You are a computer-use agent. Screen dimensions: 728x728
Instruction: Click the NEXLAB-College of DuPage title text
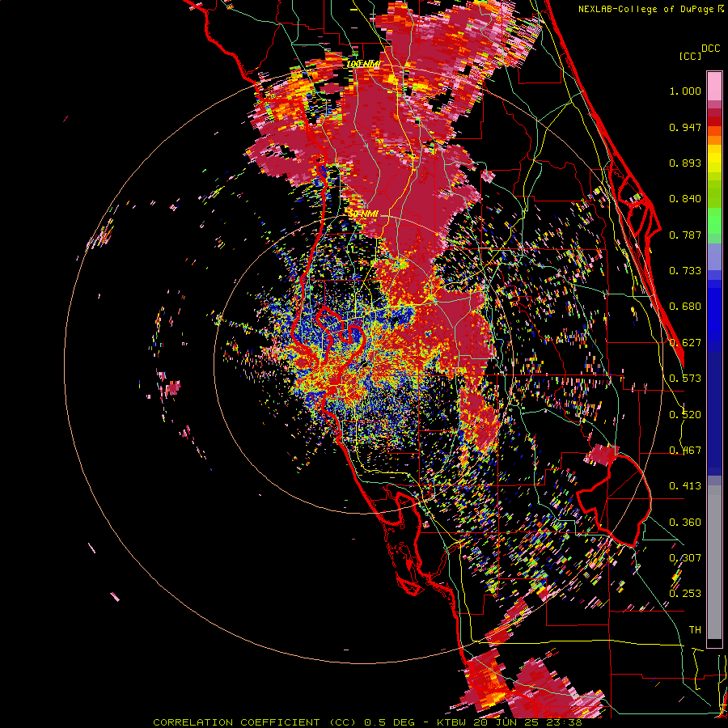647,9
